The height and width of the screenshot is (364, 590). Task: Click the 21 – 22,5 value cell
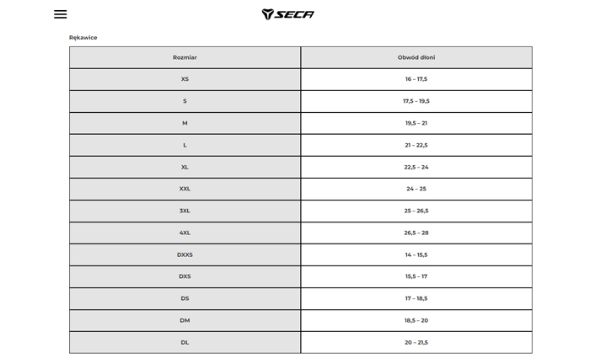(x=416, y=145)
